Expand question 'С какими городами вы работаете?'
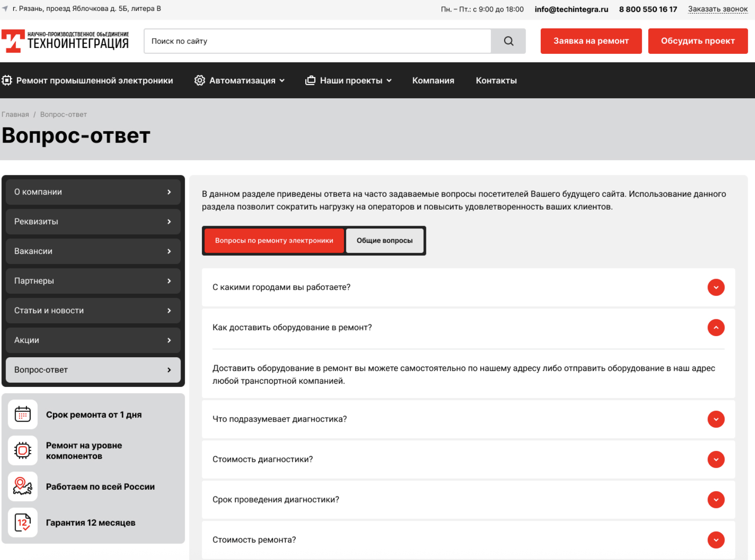The image size is (755, 560). click(716, 287)
